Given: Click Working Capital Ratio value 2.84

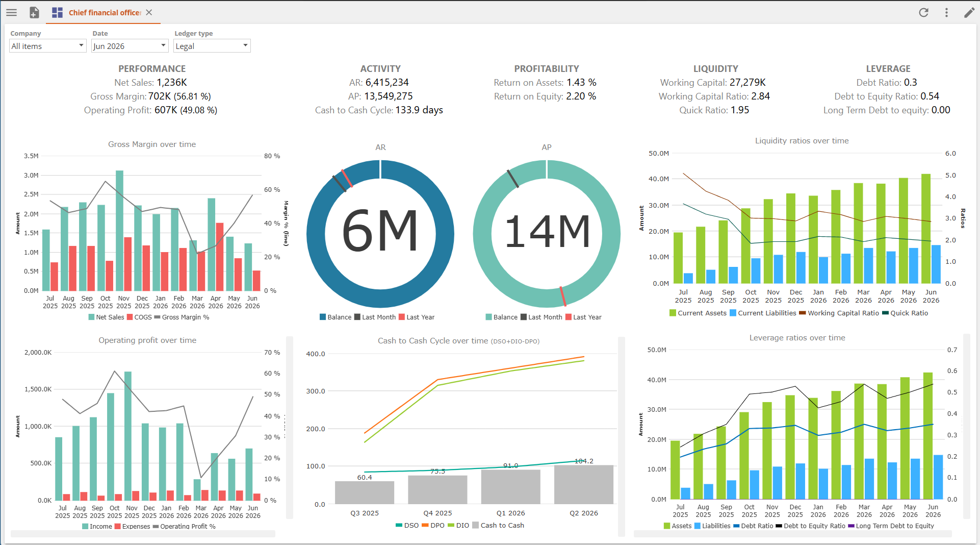Looking at the screenshot, I should 761,96.
